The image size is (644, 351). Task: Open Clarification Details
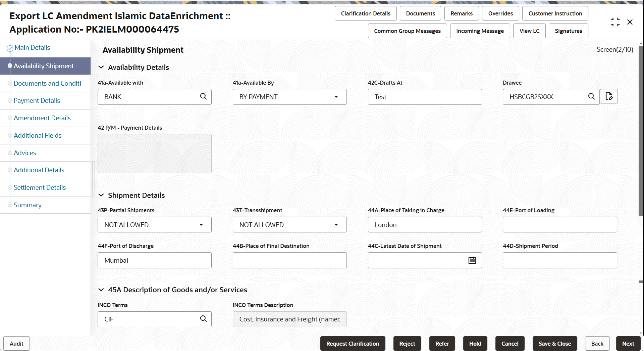366,13
